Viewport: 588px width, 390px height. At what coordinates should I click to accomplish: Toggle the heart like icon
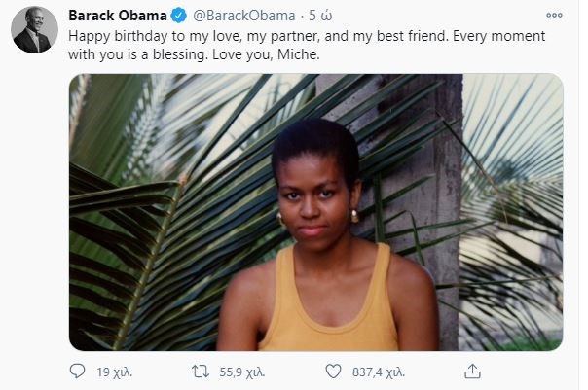click(334, 371)
